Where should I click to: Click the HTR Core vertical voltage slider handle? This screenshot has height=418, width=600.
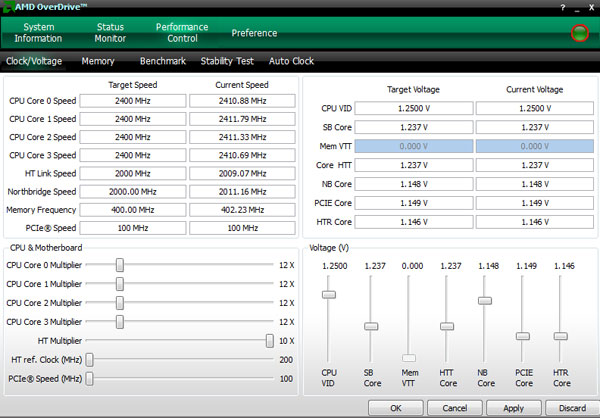click(561, 336)
